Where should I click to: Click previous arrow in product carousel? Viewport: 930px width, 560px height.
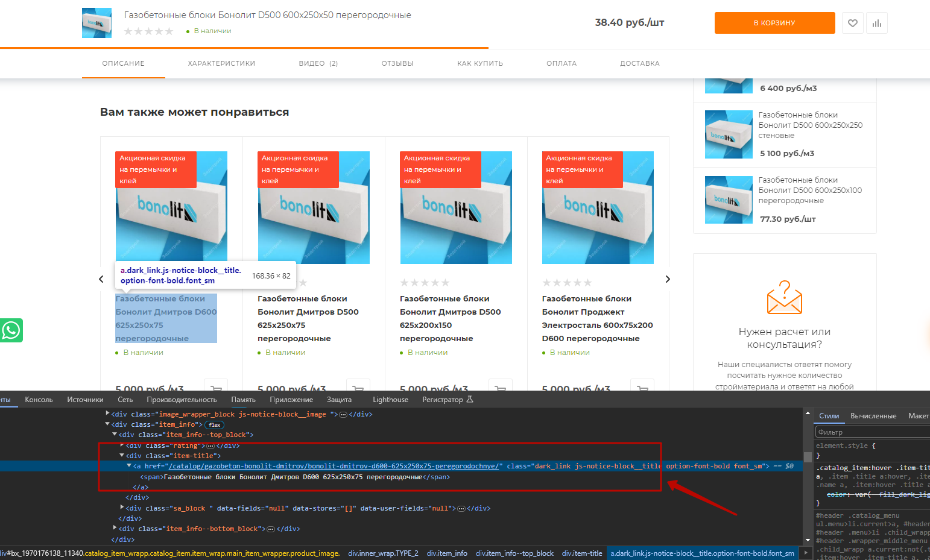coord(101,279)
